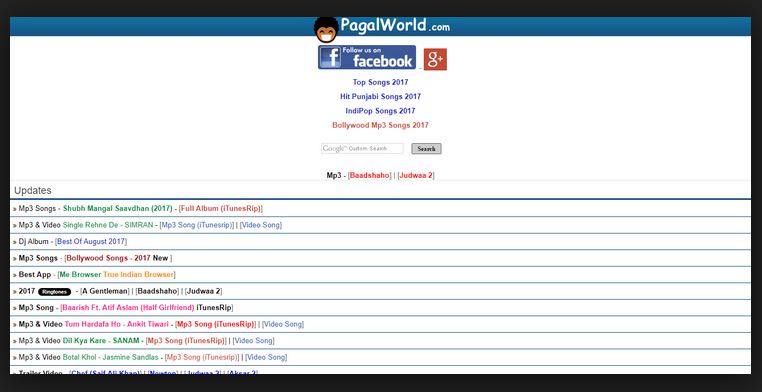762x392 pixels.
Task: Click the Search button
Action: point(426,149)
